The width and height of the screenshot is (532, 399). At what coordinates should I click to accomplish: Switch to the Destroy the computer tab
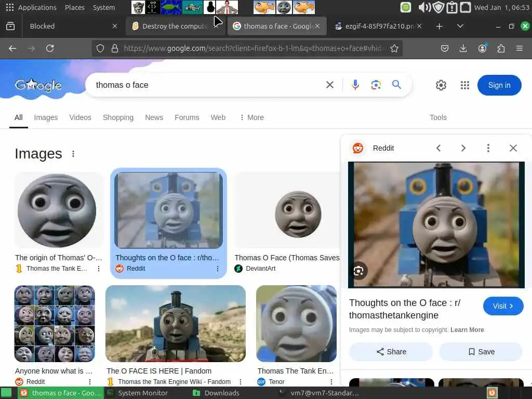point(175,26)
